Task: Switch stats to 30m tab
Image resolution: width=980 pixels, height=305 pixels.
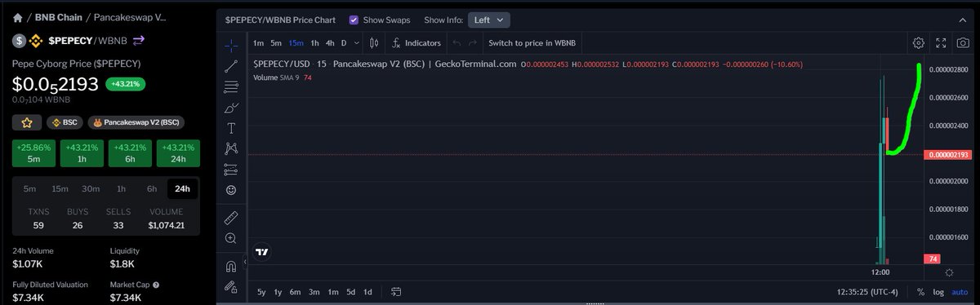Action: (x=91, y=188)
